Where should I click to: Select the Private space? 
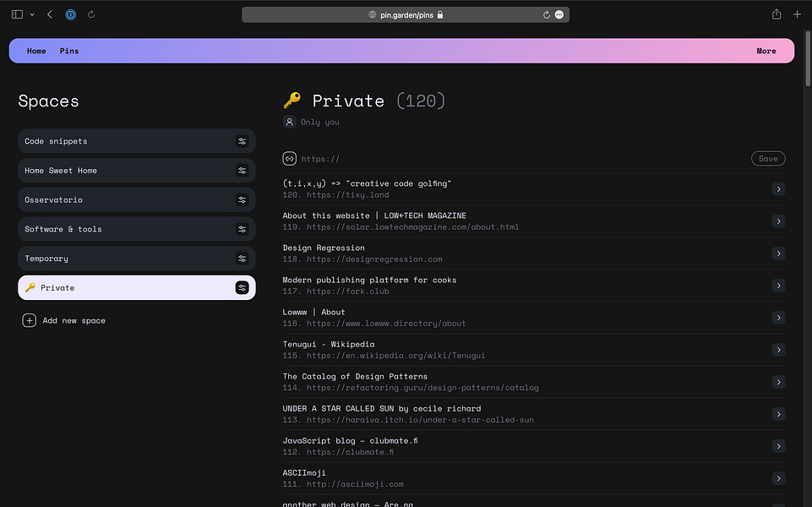[x=137, y=288]
